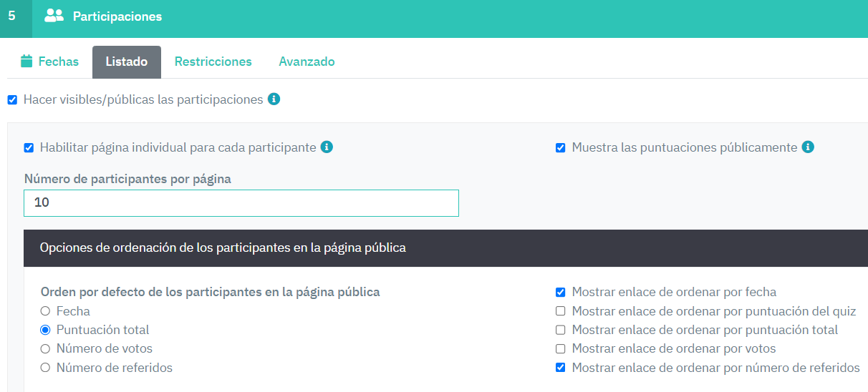Go to the Avanzado tab
The height and width of the screenshot is (392, 868).
[307, 62]
